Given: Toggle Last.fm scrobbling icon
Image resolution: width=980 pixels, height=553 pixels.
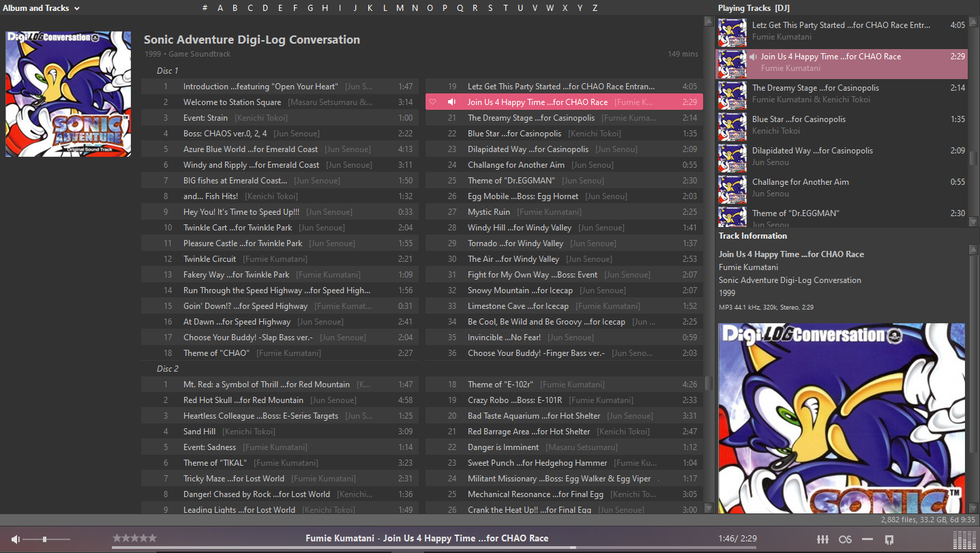Looking at the screenshot, I should 845,539.
